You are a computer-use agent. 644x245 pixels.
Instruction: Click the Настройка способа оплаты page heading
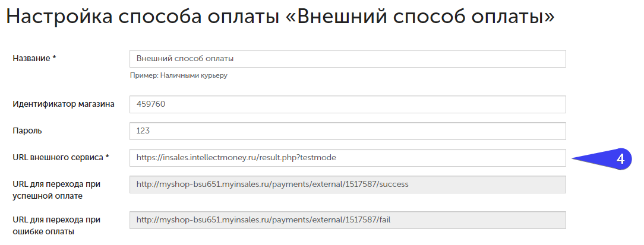coord(280,16)
